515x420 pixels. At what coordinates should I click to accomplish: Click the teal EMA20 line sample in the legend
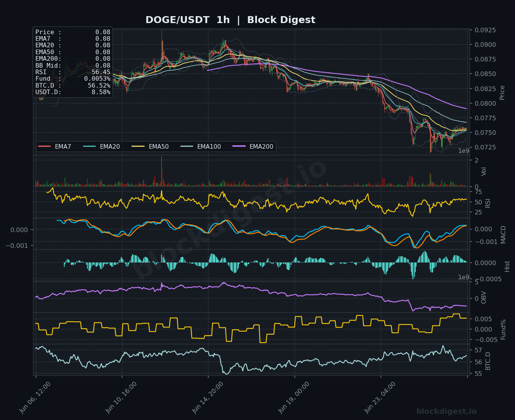89,146
